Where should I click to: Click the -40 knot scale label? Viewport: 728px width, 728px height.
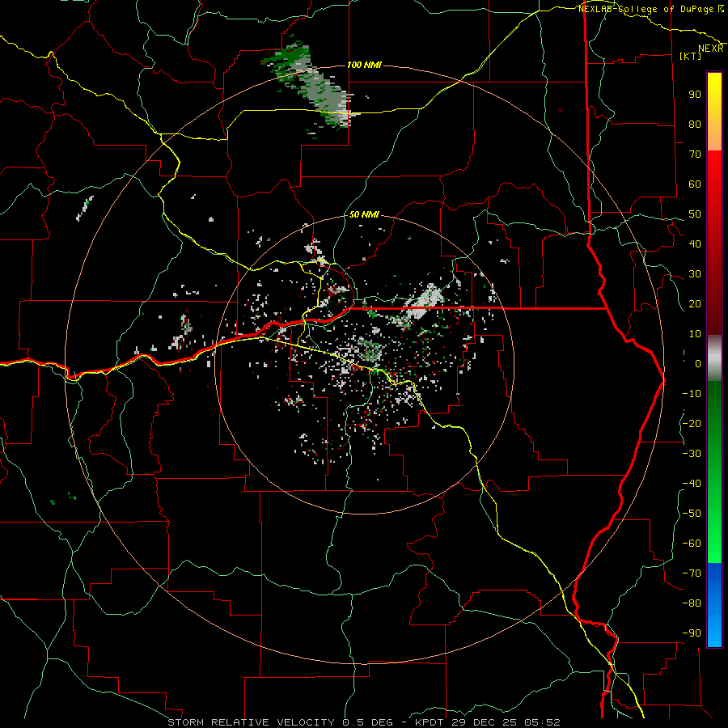pyautogui.click(x=692, y=484)
